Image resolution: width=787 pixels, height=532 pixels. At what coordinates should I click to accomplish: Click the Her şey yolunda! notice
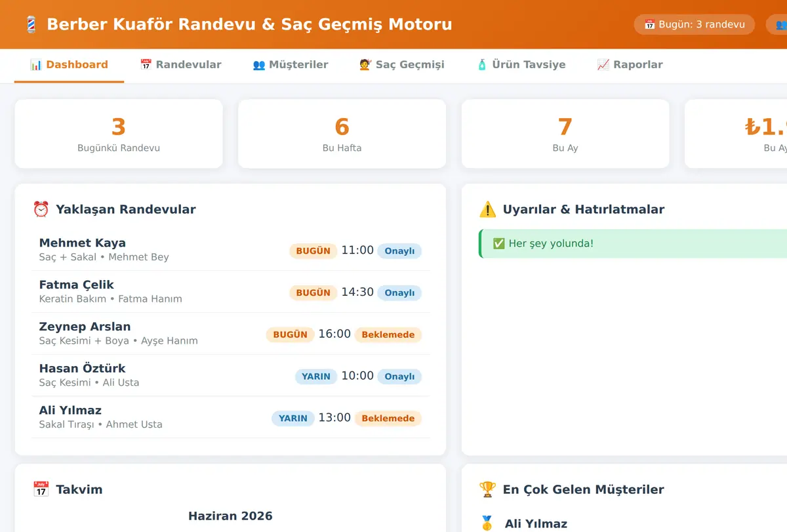tap(633, 243)
